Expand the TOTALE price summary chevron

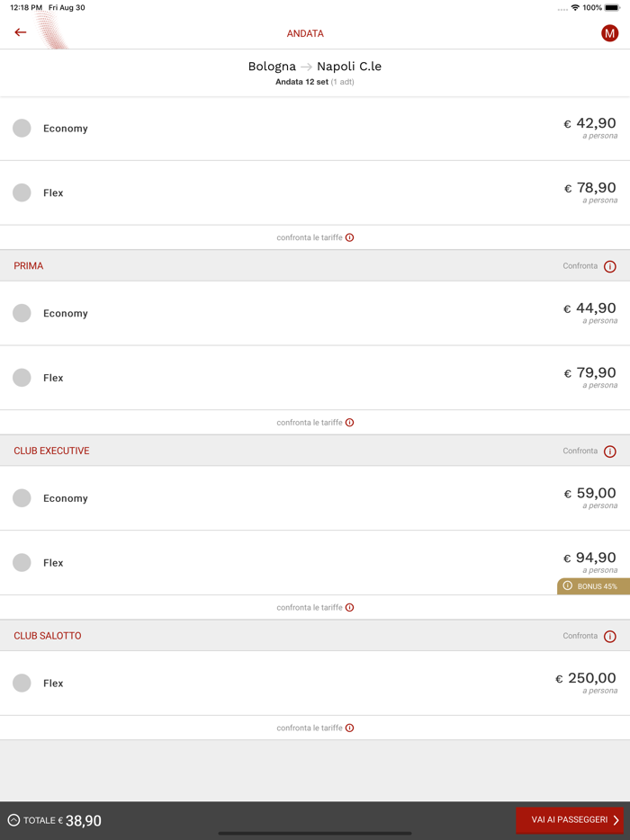tap(13, 820)
